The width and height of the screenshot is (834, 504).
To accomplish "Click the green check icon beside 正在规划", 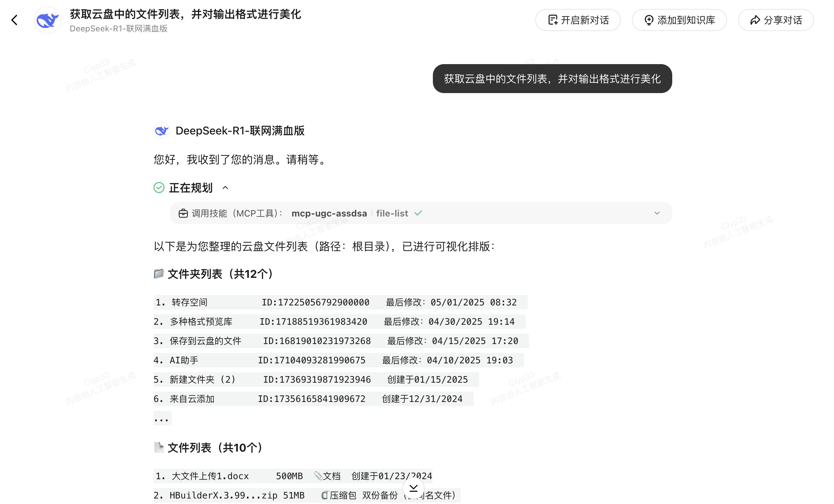I will pos(159,188).
